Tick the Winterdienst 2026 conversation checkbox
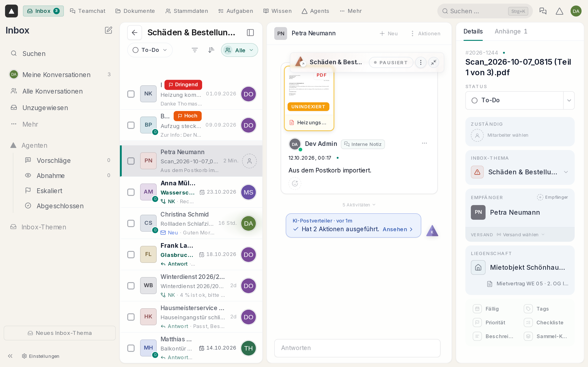Viewport: 588px width, 367px height. click(131, 286)
